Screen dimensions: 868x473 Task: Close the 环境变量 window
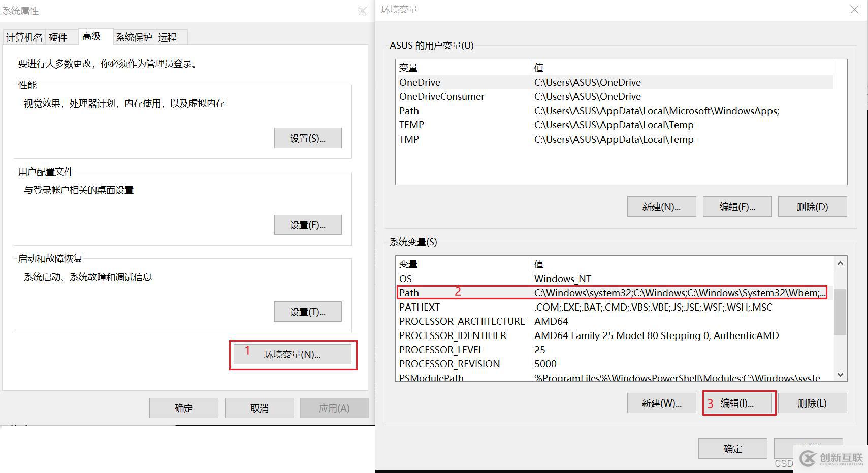point(855,10)
